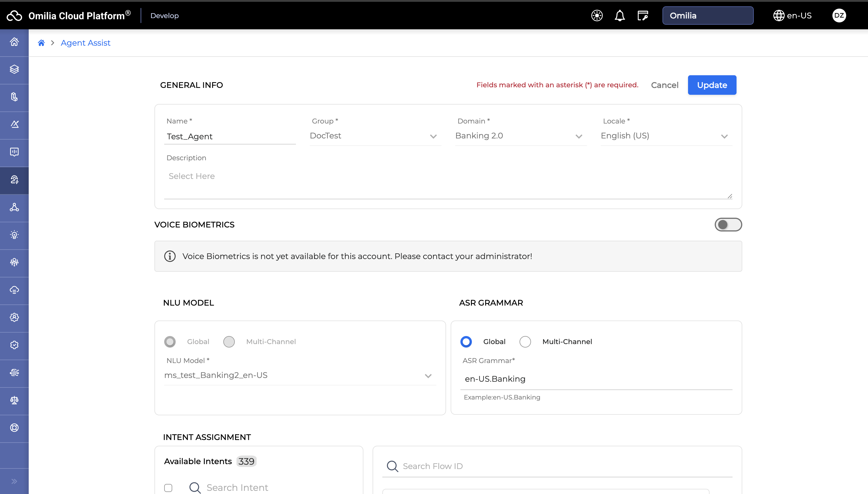
Task: Open the Develop section menu
Action: (164, 16)
